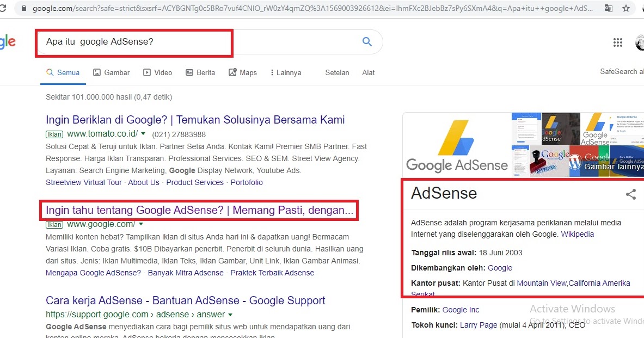Open Setelan search settings
Image resolution: width=644 pixels, height=338 pixels.
(x=337, y=73)
